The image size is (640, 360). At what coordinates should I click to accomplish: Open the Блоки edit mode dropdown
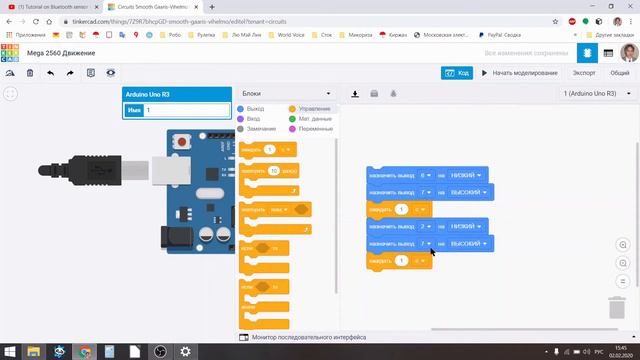[x=286, y=94]
